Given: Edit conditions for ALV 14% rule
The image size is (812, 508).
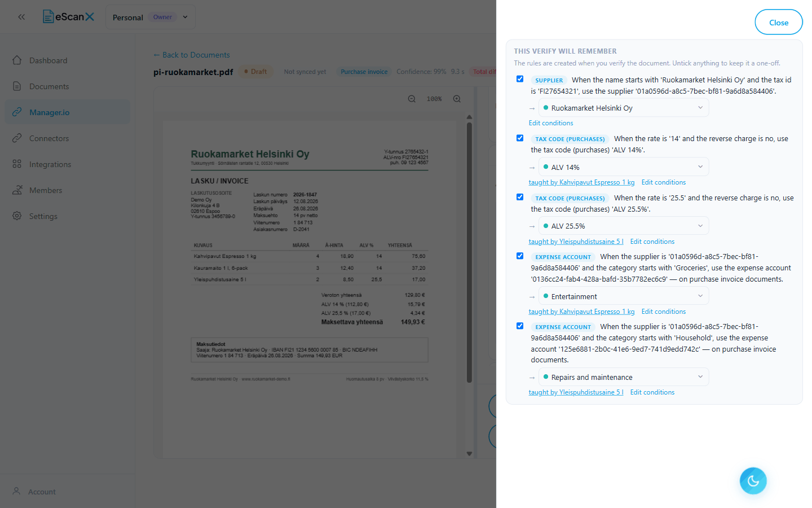Looking at the screenshot, I should click(664, 182).
